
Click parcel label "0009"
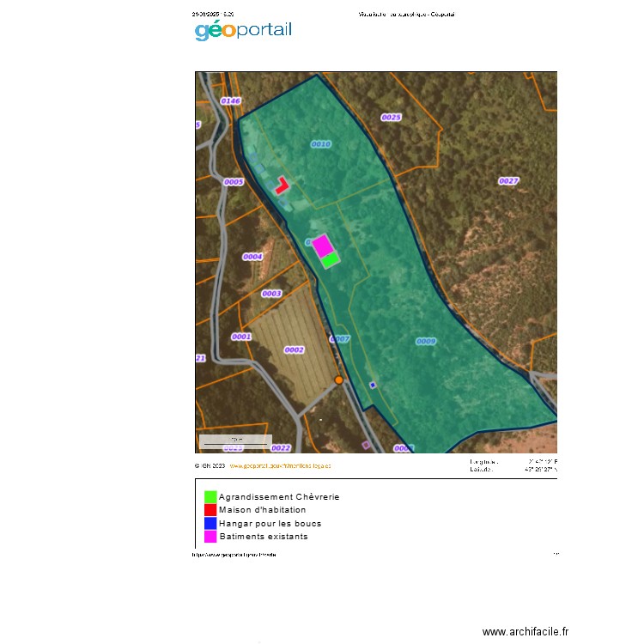[x=426, y=341]
